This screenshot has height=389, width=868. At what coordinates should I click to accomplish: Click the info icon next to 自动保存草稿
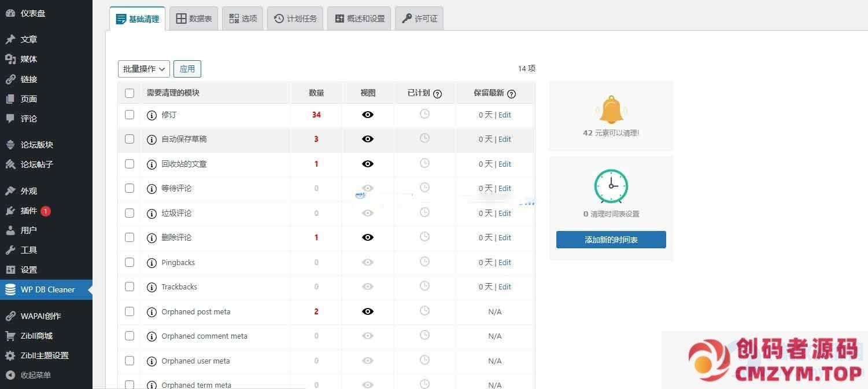[x=152, y=140]
